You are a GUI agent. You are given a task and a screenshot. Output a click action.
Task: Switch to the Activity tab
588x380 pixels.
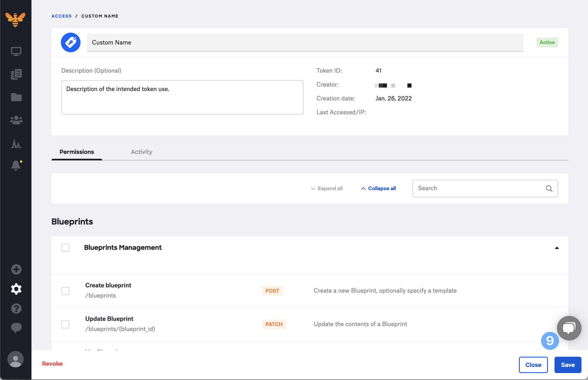141,152
